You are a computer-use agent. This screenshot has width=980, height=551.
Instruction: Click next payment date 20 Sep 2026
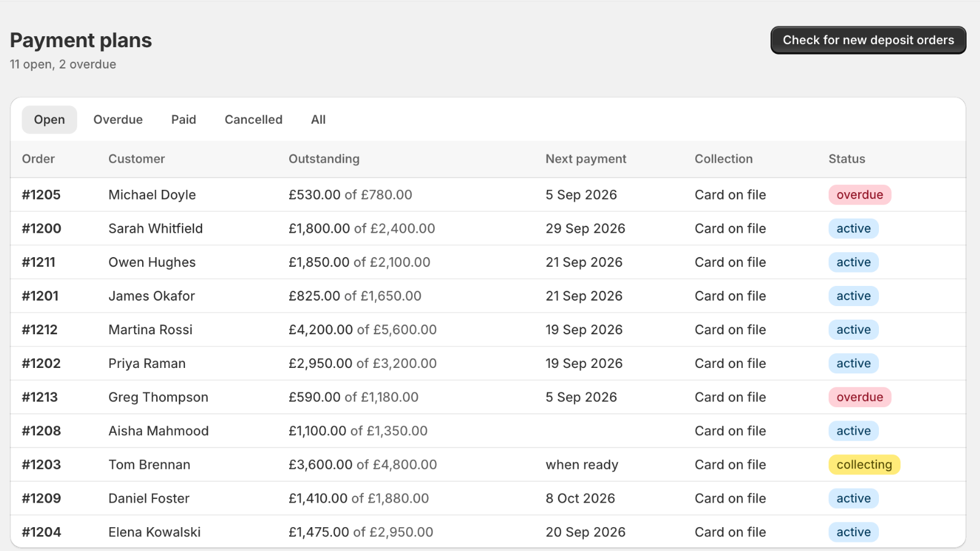[586, 531]
